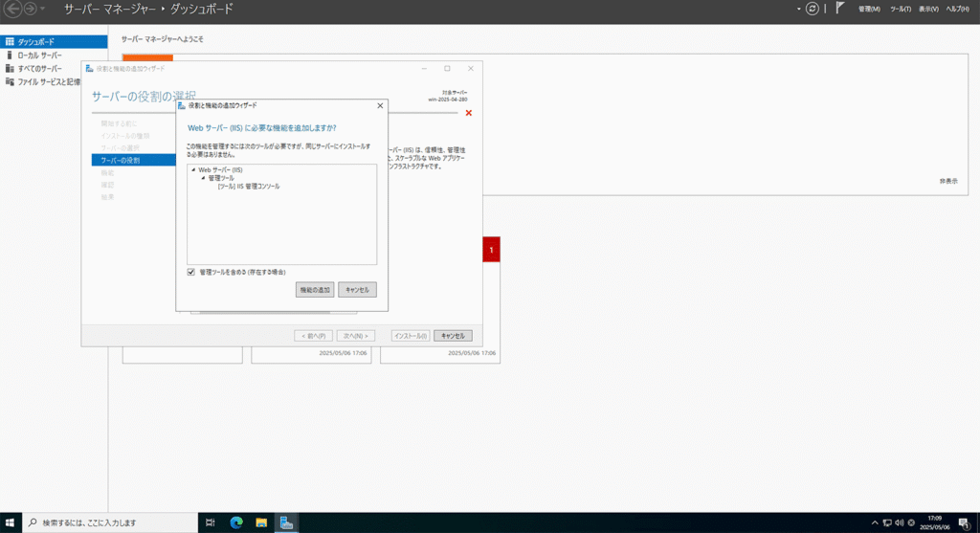
Task: Click the [ツール] IIS 管理コンソール item
Action: pos(249,187)
